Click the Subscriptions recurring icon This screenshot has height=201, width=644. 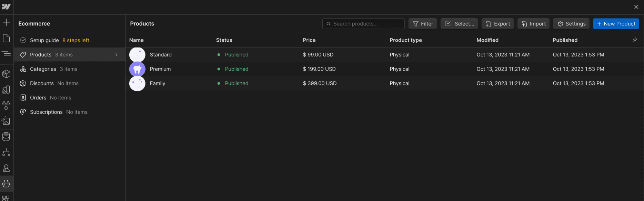[23, 112]
